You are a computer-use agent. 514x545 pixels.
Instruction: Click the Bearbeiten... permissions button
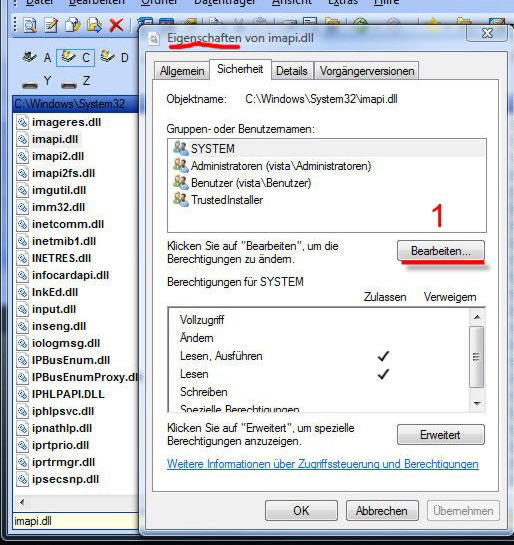[441, 251]
